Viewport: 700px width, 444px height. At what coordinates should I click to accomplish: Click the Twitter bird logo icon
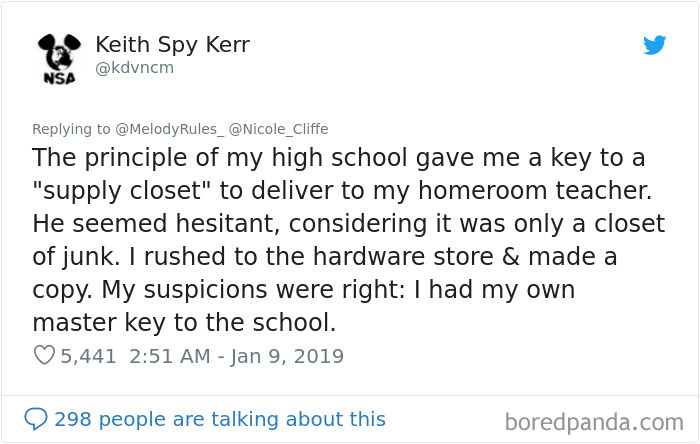tap(654, 45)
